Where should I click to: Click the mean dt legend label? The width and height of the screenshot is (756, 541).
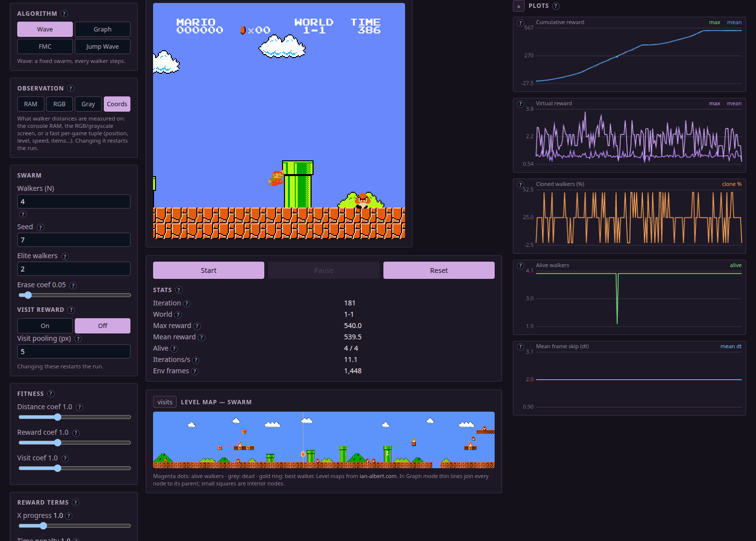[731, 347]
